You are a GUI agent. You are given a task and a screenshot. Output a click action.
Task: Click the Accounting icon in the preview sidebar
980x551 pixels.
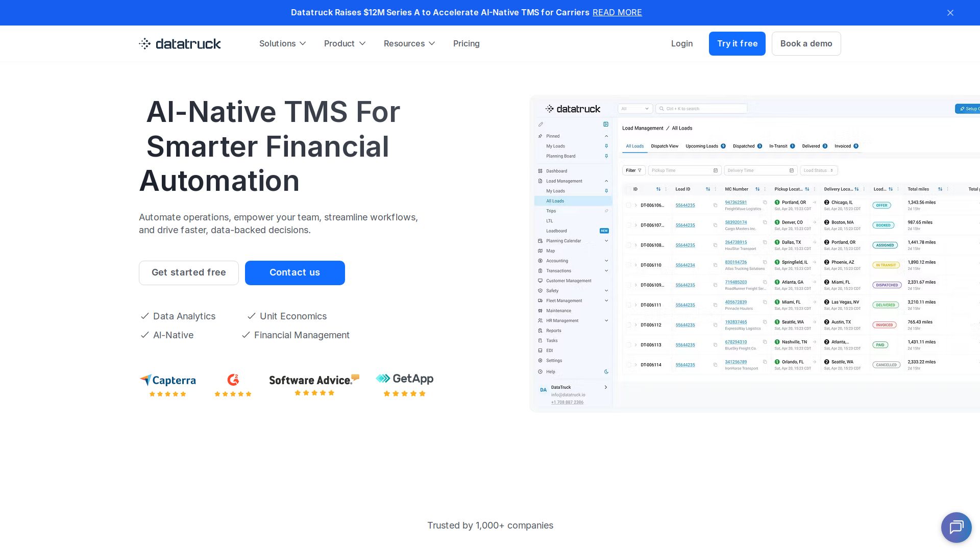pyautogui.click(x=540, y=261)
